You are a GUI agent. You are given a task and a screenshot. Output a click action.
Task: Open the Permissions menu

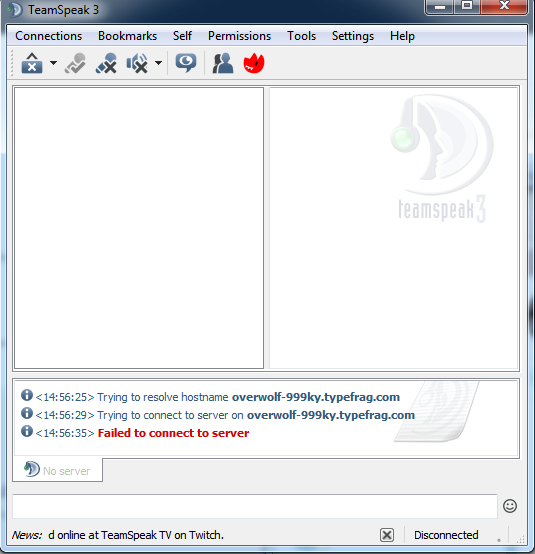pos(239,36)
